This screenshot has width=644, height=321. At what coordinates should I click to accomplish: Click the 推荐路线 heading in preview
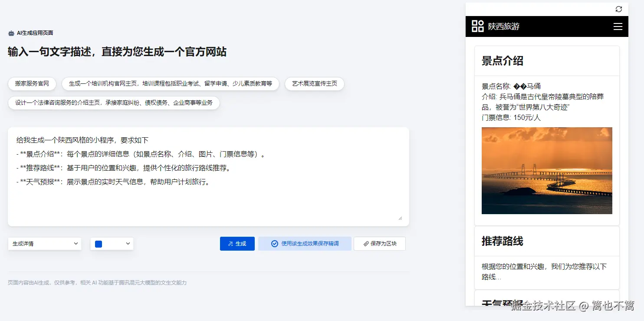(x=503, y=241)
